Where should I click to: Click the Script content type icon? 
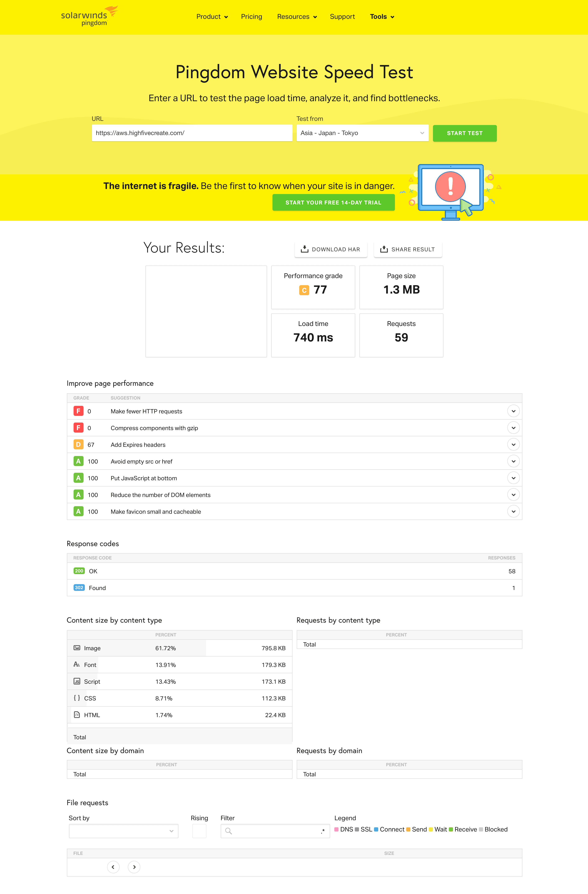coord(77,681)
